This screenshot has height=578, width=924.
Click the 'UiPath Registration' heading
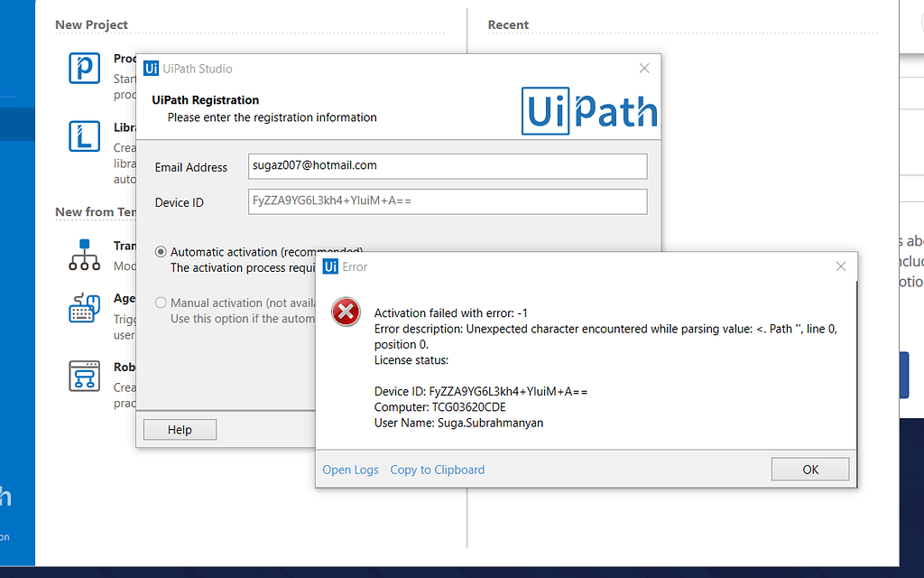coord(206,100)
